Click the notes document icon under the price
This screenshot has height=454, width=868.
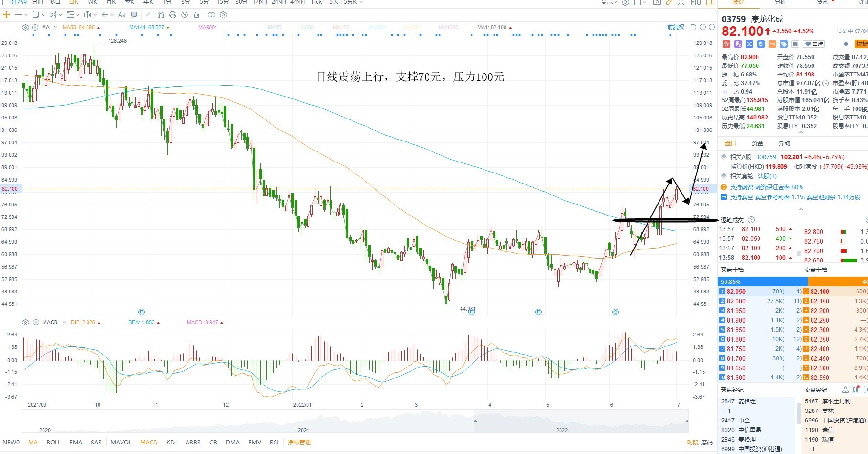pos(795,44)
